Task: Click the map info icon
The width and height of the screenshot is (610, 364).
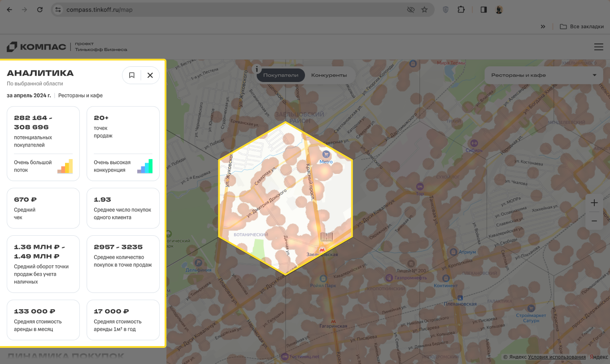Action: pyautogui.click(x=257, y=69)
